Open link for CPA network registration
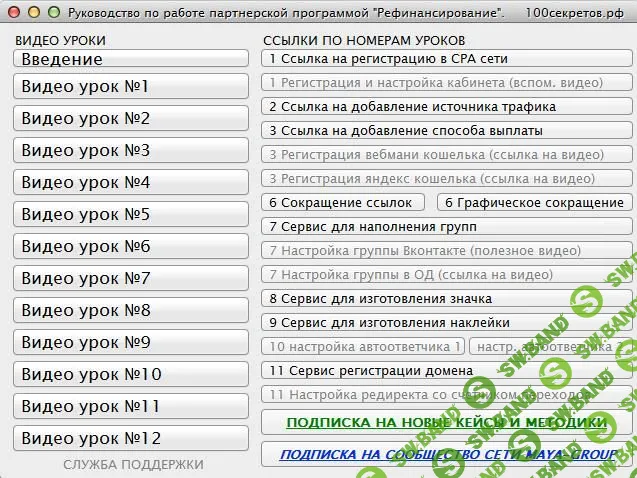The height and width of the screenshot is (478, 637). coord(447,59)
